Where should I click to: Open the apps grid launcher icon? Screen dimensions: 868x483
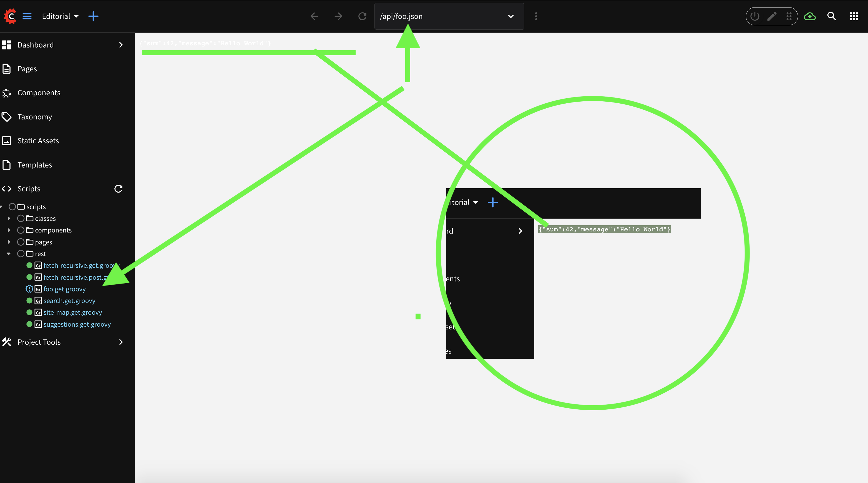coord(854,16)
